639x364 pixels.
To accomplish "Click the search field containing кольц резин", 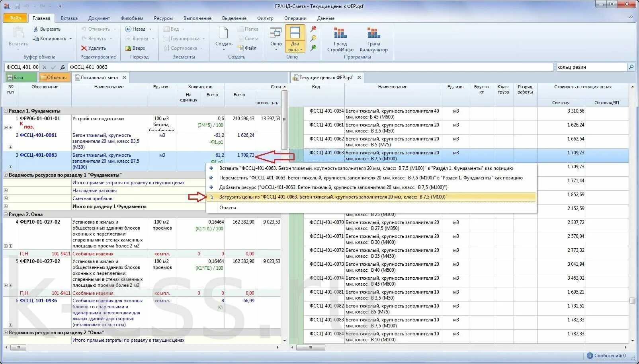I will (x=591, y=67).
